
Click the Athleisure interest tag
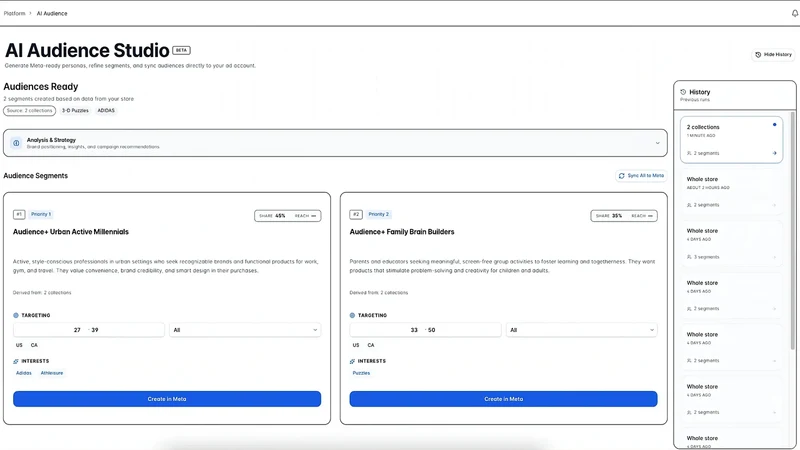(x=52, y=373)
